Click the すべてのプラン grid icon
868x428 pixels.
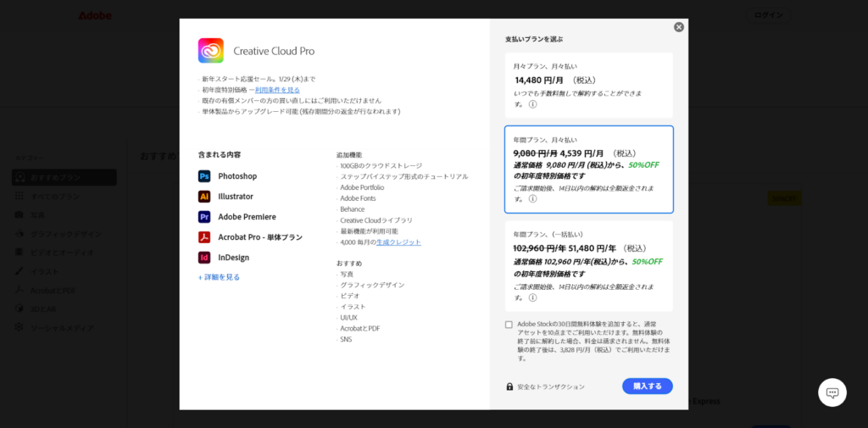(19, 196)
